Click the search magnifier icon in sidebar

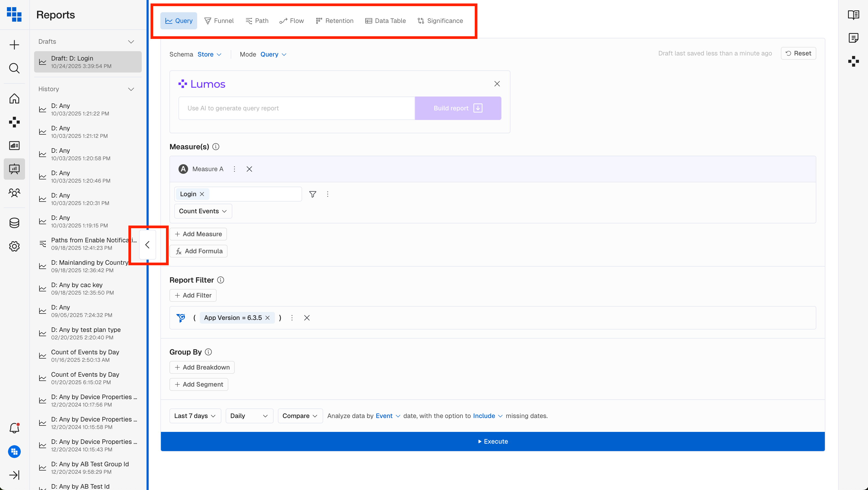pyautogui.click(x=14, y=68)
